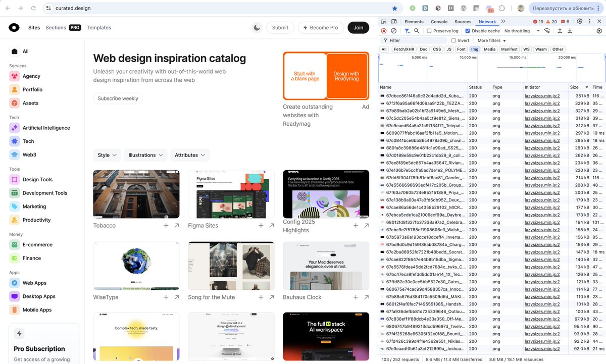The image size is (606, 364).
Task: Add Tobacco to collection with plus icon
Action: [166, 226]
